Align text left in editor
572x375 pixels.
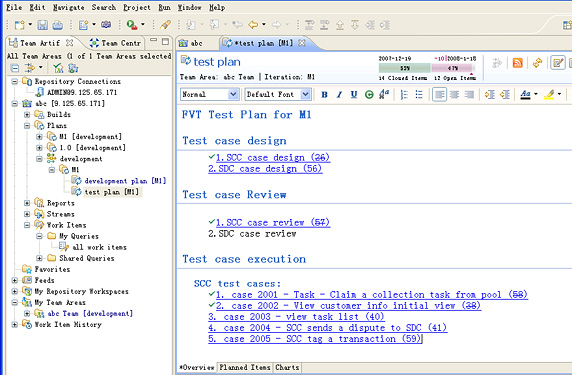click(x=439, y=95)
